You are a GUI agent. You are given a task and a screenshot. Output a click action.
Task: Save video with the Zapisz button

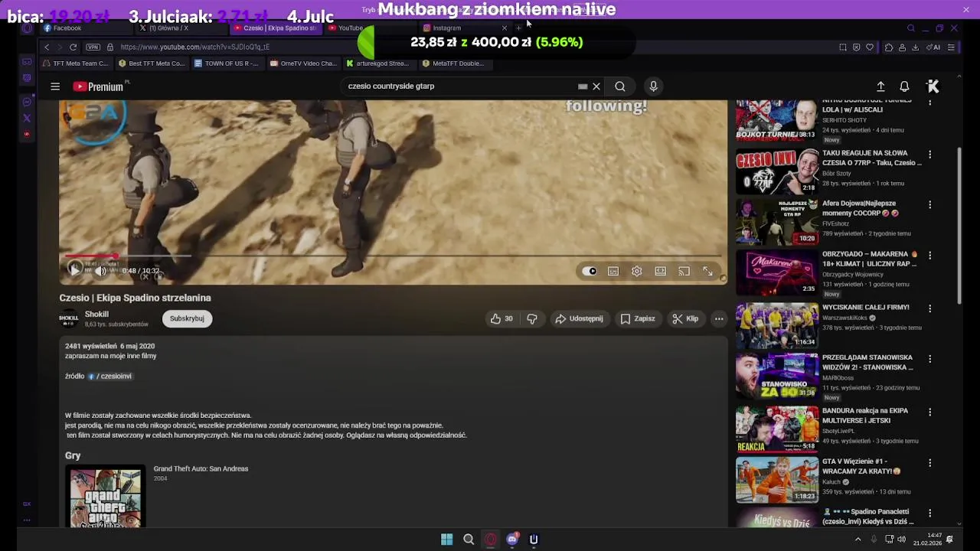click(638, 318)
